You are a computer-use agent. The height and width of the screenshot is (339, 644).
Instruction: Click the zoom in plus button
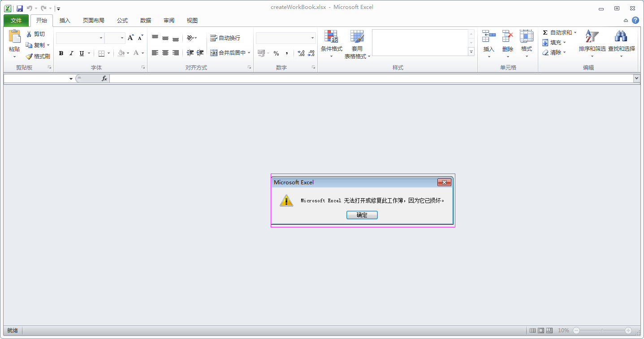click(x=628, y=330)
